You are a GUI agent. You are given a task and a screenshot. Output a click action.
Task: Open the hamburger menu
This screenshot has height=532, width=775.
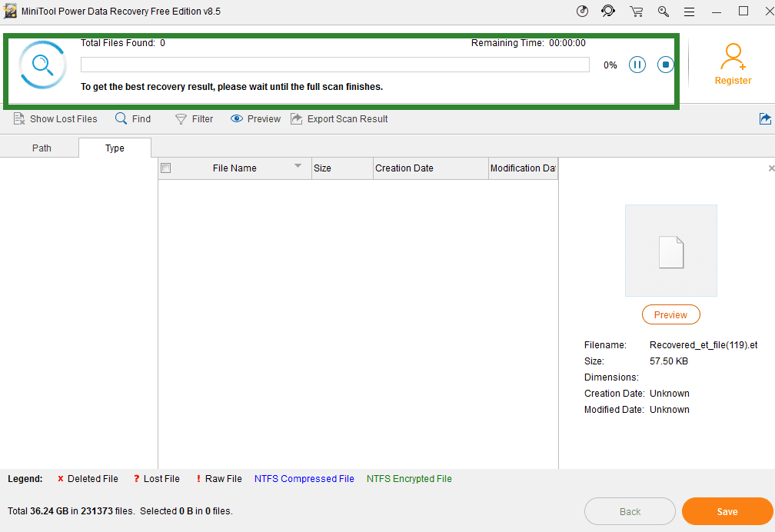689,12
